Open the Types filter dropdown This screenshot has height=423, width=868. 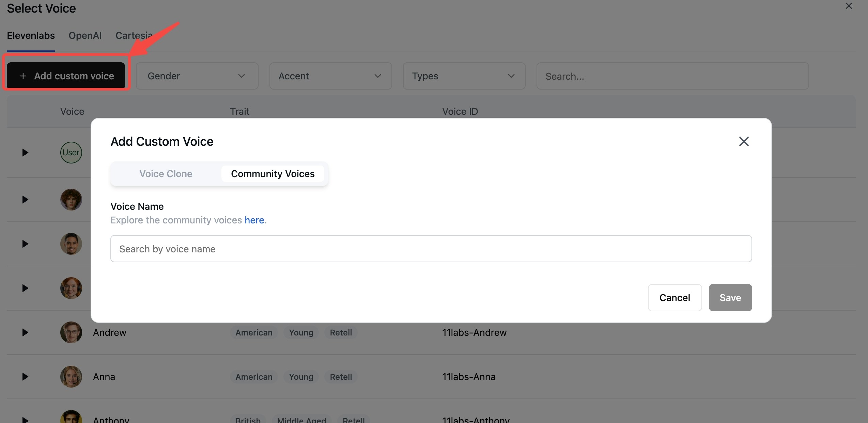(x=464, y=76)
